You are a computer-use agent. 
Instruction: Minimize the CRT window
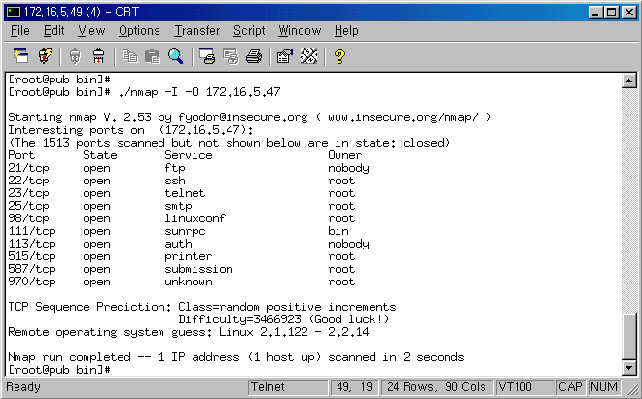point(596,12)
